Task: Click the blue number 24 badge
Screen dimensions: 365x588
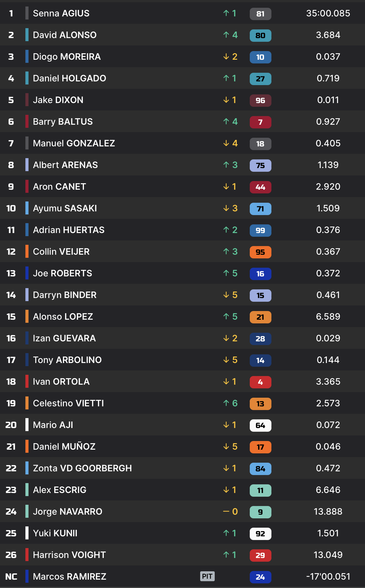Action: [260, 577]
